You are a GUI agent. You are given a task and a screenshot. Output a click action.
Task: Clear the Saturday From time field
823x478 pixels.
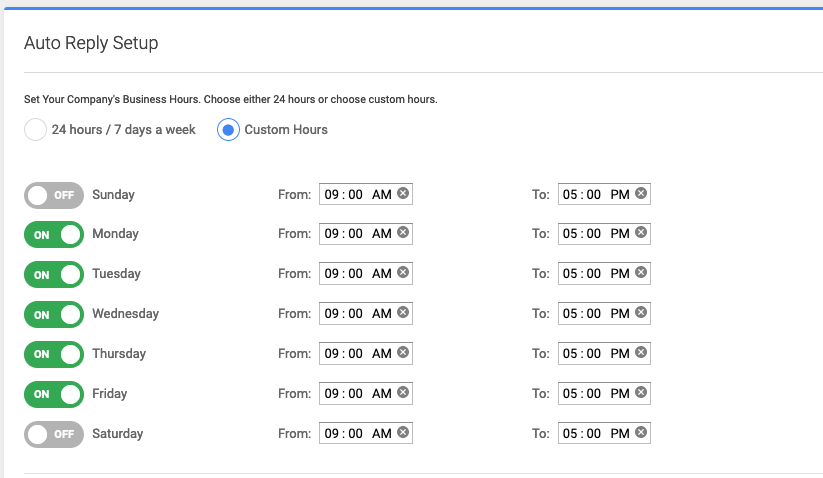403,432
